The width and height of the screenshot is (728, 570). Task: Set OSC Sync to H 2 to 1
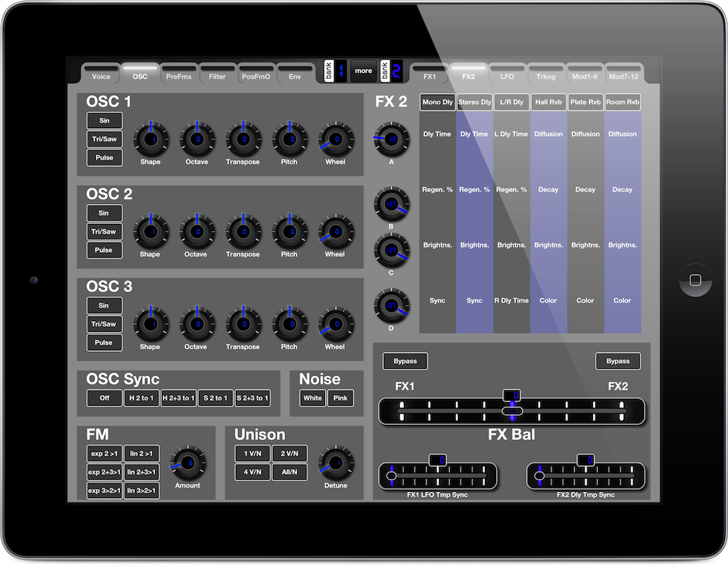coord(141,398)
